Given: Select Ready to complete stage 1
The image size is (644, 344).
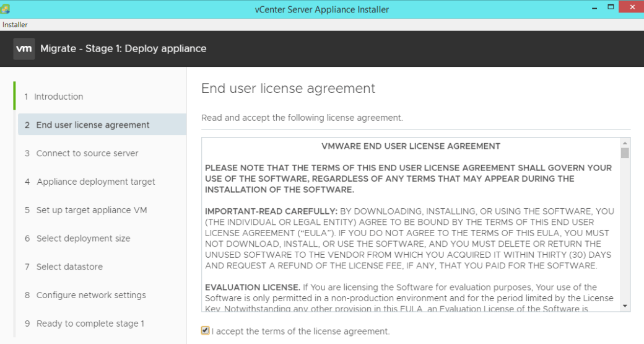Looking at the screenshot, I should [x=90, y=324].
